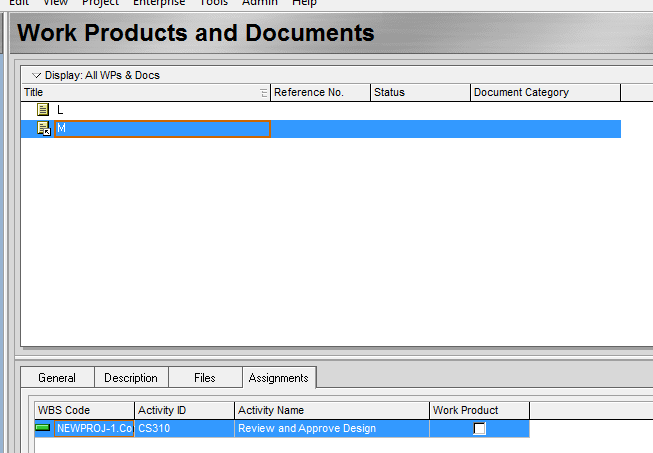Toggle the Work Product checkbox for CS310

(x=479, y=428)
